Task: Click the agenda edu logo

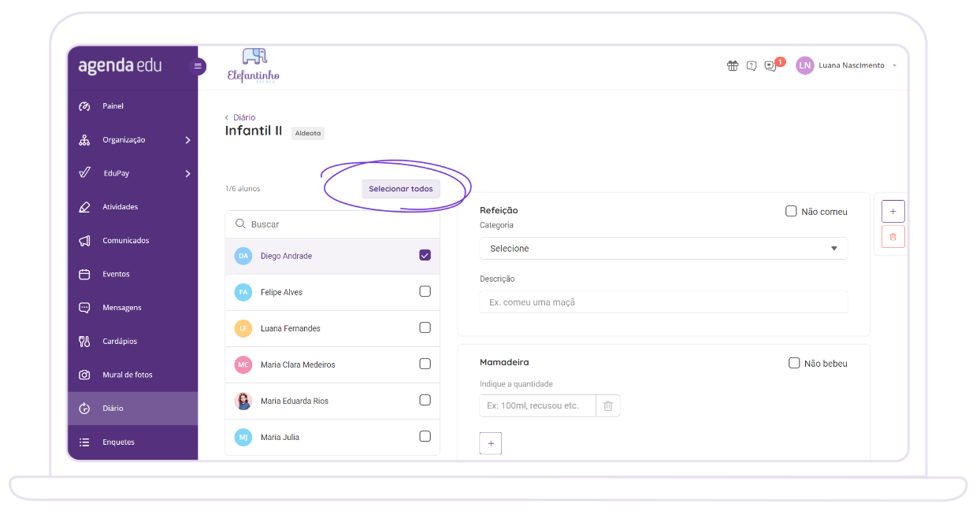Action: pos(120,66)
